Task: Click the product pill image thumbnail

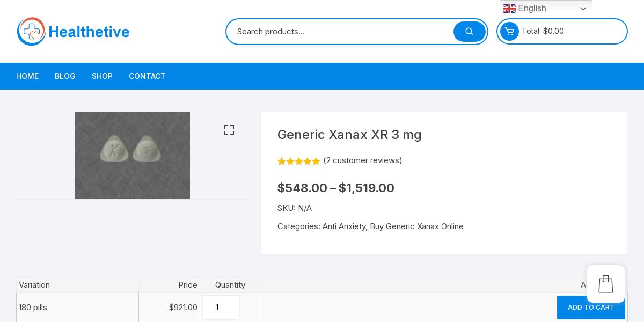Action: click(x=132, y=155)
